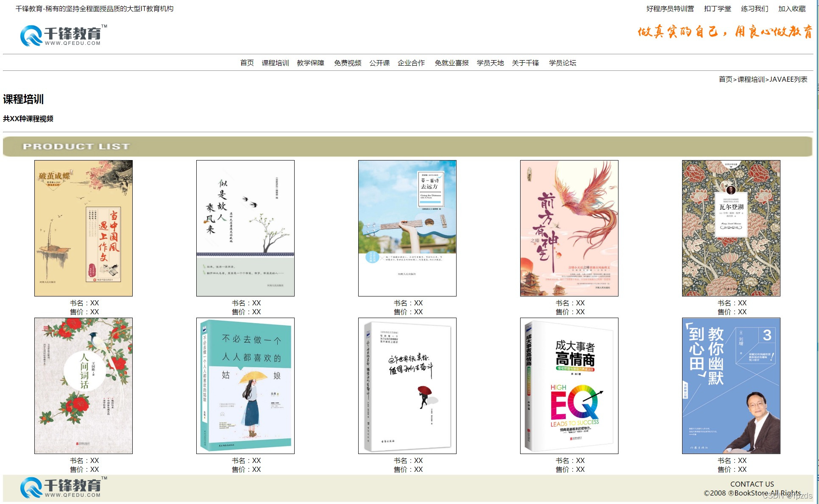Open the 破茧成蝶 book cover
This screenshot has width=819, height=504.
click(x=84, y=228)
